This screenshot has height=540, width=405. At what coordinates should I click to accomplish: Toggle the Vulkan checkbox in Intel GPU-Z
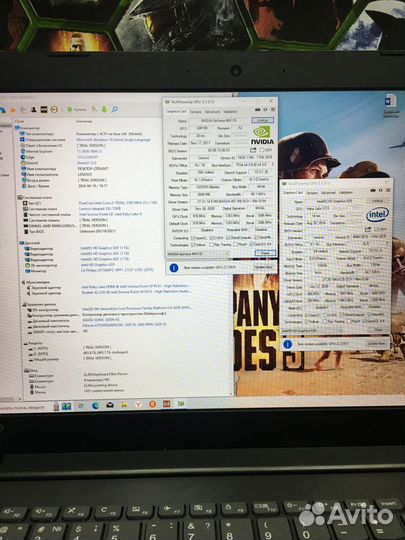[x=307, y=322]
